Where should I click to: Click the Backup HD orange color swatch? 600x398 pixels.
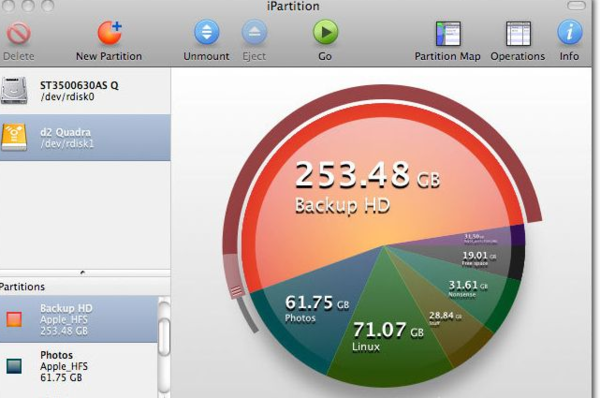tap(14, 319)
